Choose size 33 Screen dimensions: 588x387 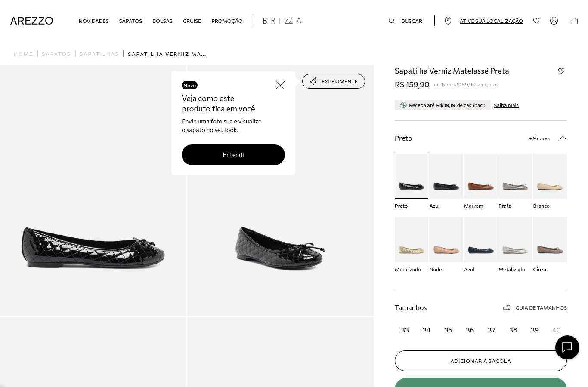click(x=405, y=330)
